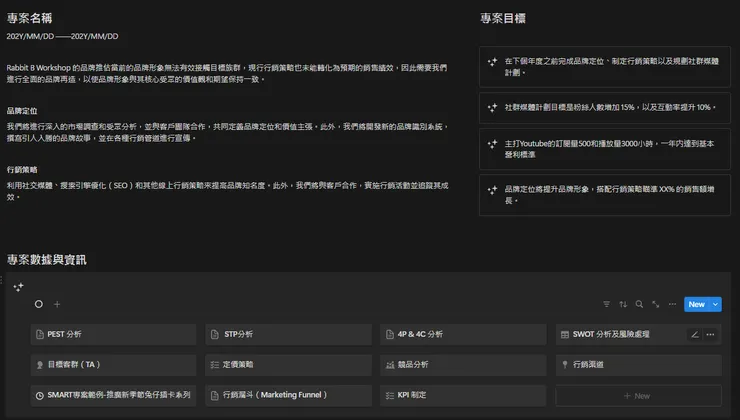Click checklist icon on 定價策略 card
The width and height of the screenshot is (740, 420).
[215, 365]
